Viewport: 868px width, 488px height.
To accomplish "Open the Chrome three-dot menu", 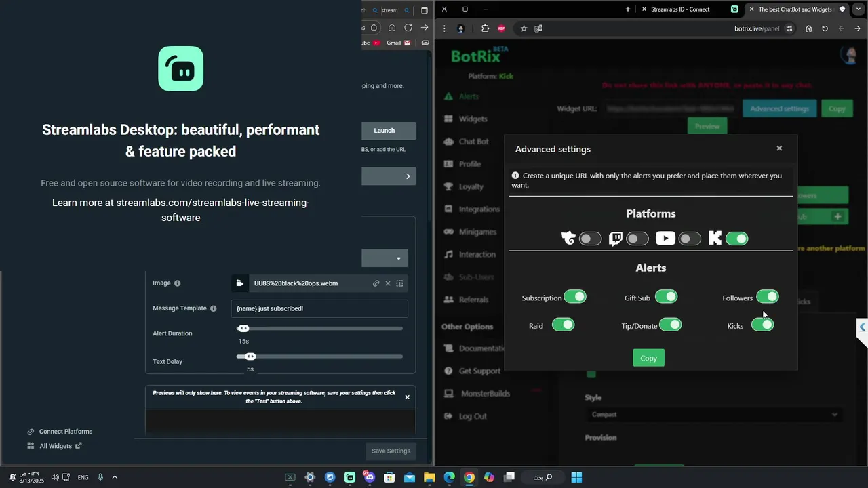I will tap(444, 28).
